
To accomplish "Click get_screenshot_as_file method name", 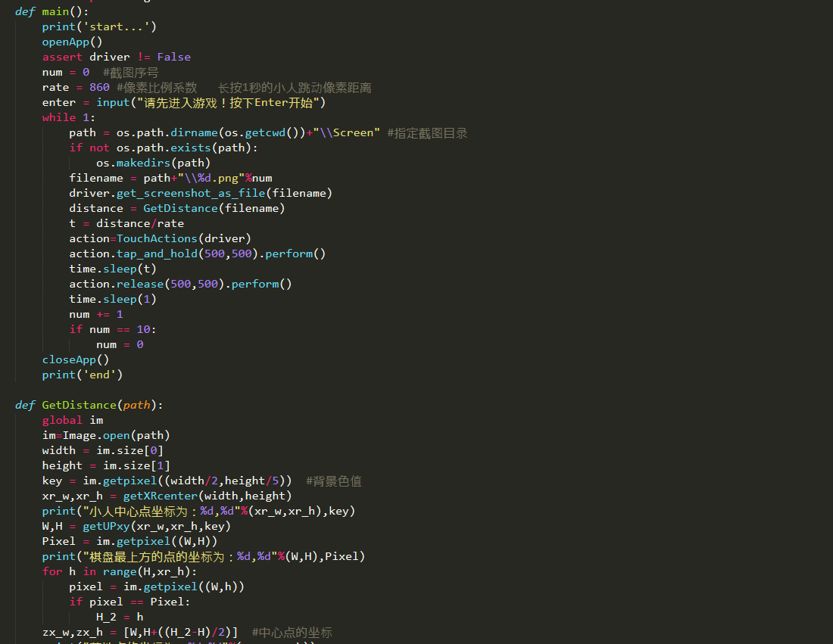I will coord(191,193).
